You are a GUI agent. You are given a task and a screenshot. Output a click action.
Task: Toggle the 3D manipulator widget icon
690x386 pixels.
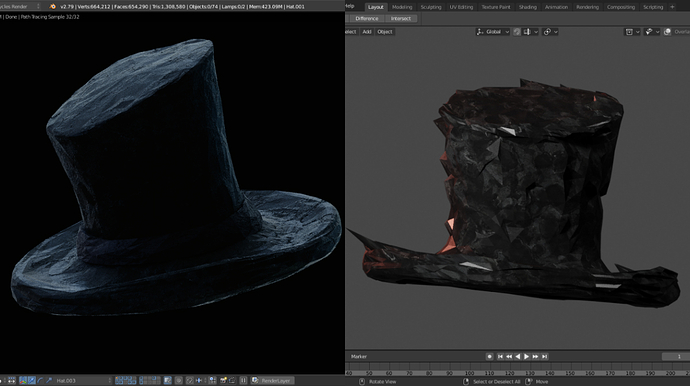[22, 380]
